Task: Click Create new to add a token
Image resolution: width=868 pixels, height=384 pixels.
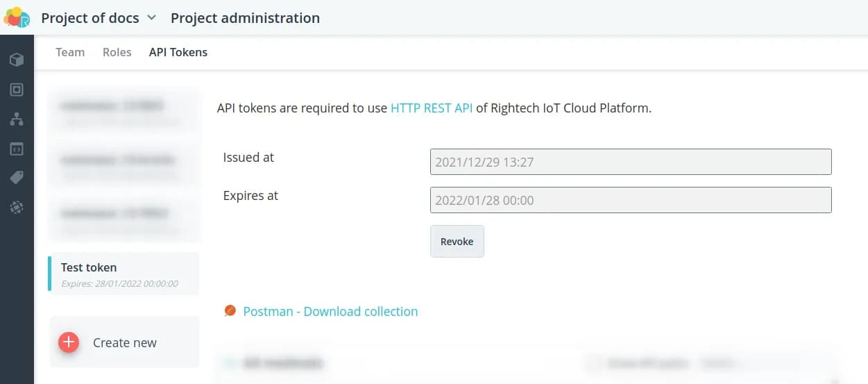Action: click(x=124, y=342)
